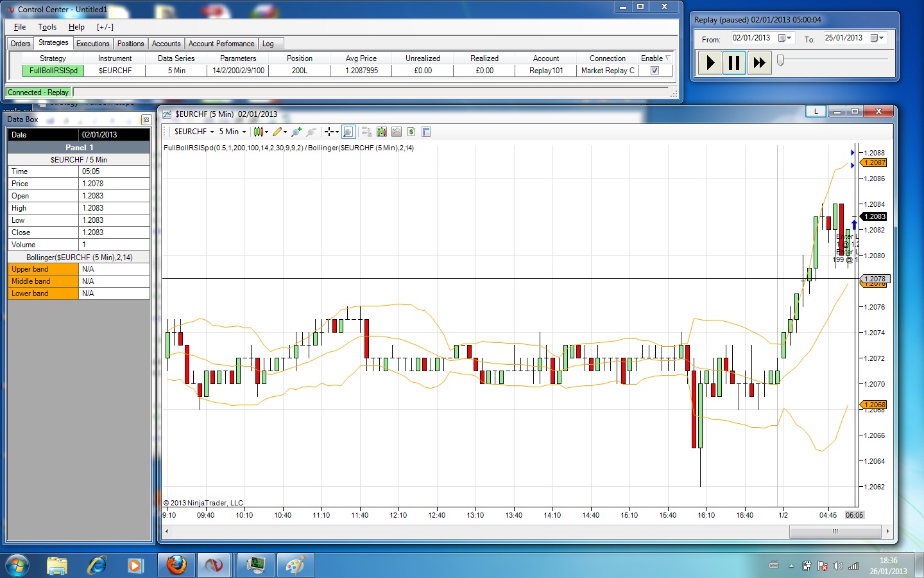Open the To date calendar dropdown
Image resolution: width=924 pixels, height=578 pixels.
(877, 38)
